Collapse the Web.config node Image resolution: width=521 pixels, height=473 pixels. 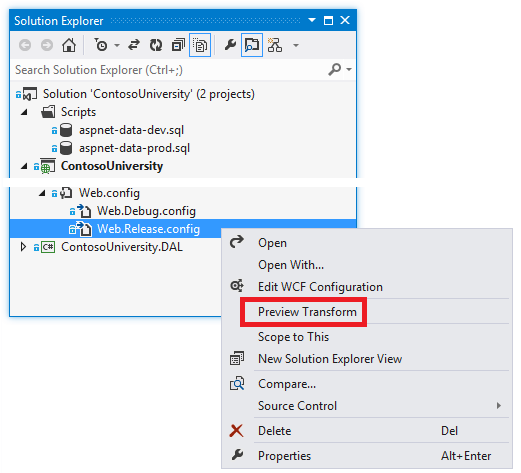pos(42,193)
